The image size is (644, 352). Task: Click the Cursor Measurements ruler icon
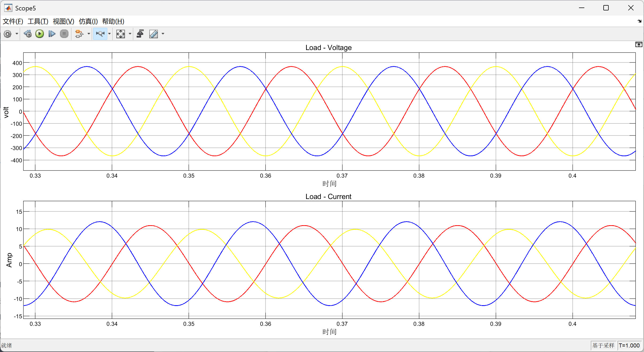(x=154, y=34)
